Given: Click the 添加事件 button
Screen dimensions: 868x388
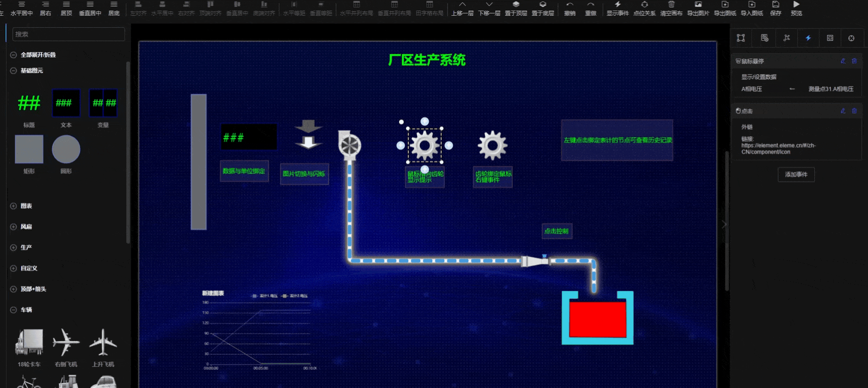Looking at the screenshot, I should coord(796,174).
